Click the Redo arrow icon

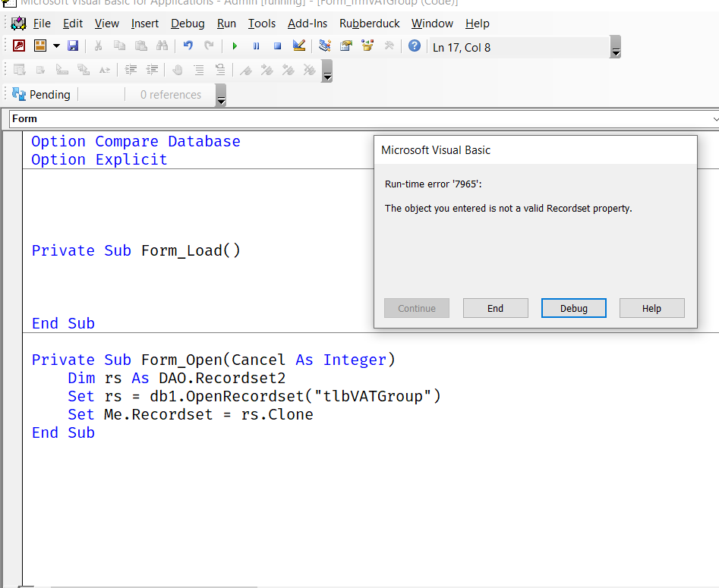coord(209,46)
